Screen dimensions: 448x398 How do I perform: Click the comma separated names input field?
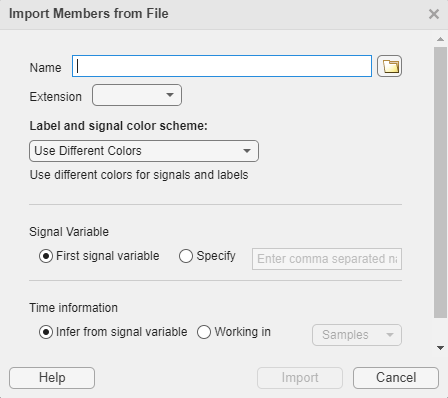327,259
